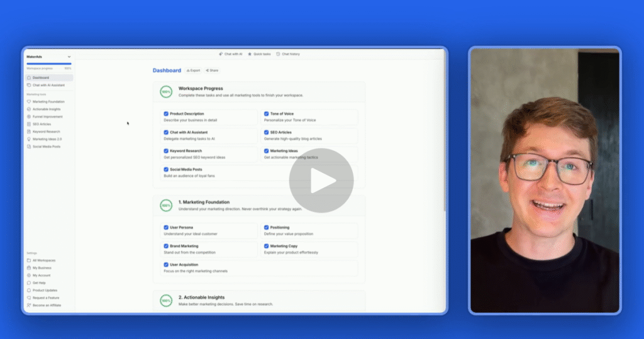Click the Social Media Posts sidebar icon
The width and height of the screenshot is (644, 339).
(x=29, y=147)
